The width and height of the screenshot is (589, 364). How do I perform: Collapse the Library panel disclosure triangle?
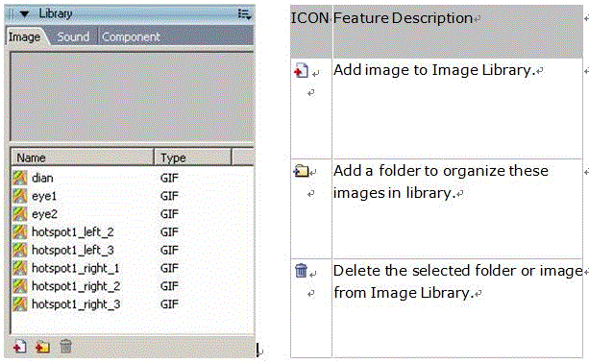pyautogui.click(x=24, y=14)
